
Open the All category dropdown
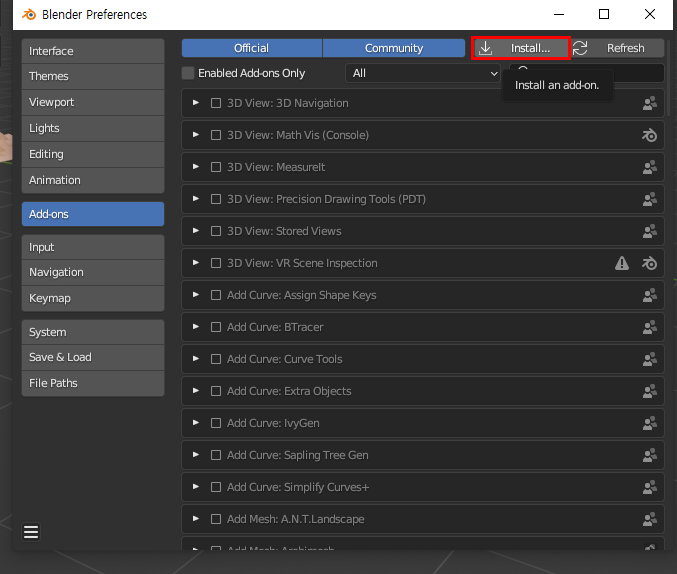[423, 73]
